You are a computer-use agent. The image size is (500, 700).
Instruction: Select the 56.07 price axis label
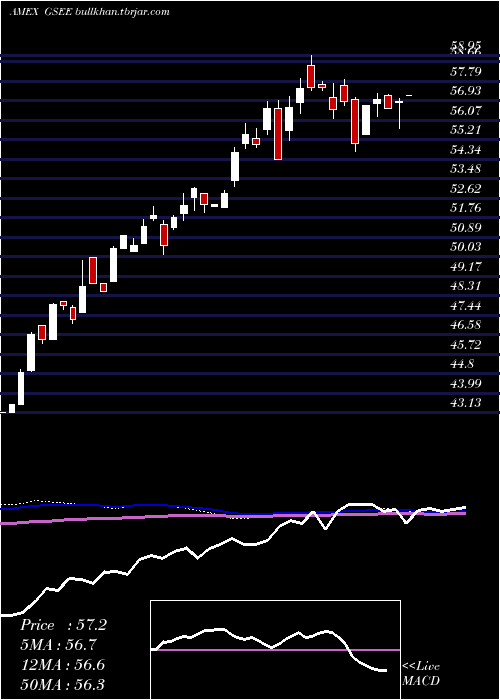click(466, 110)
